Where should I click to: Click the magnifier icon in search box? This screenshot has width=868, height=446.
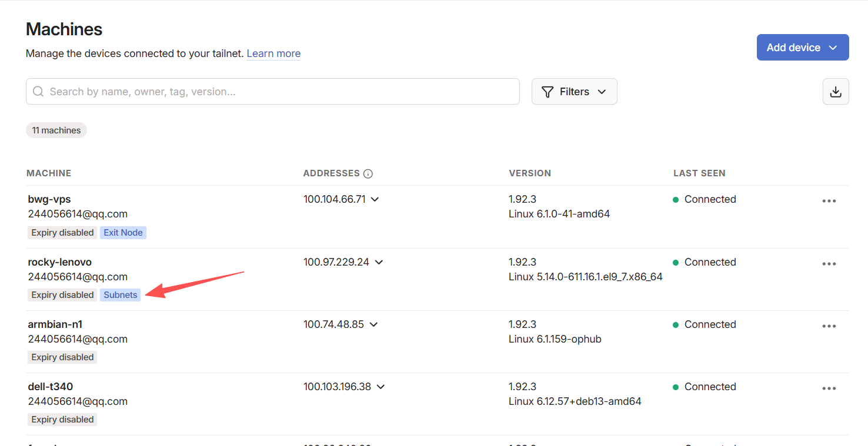click(38, 92)
